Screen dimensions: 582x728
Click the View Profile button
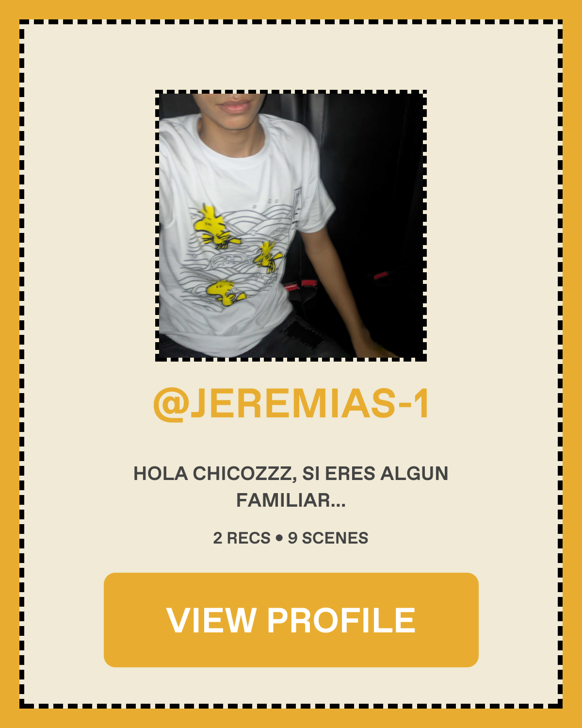point(291,620)
